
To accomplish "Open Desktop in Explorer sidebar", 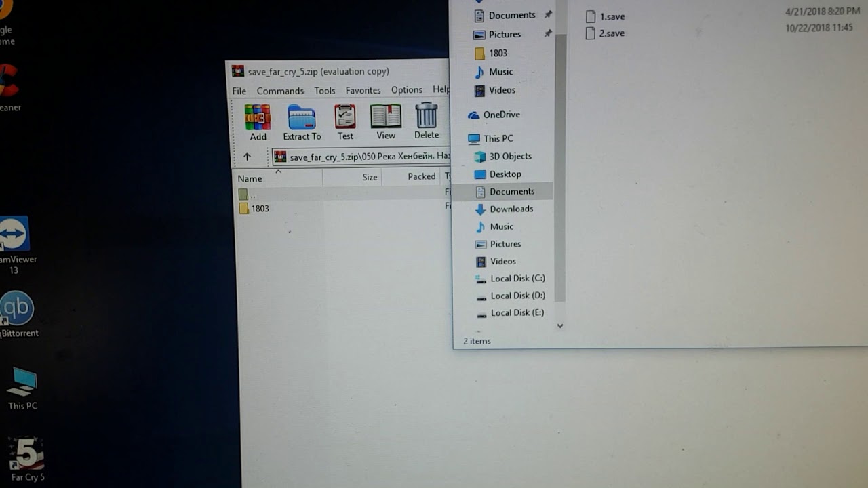I will click(497, 174).
